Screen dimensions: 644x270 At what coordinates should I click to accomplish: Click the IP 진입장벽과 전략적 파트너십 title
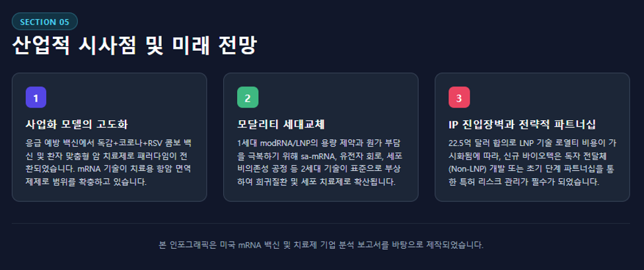click(522, 124)
